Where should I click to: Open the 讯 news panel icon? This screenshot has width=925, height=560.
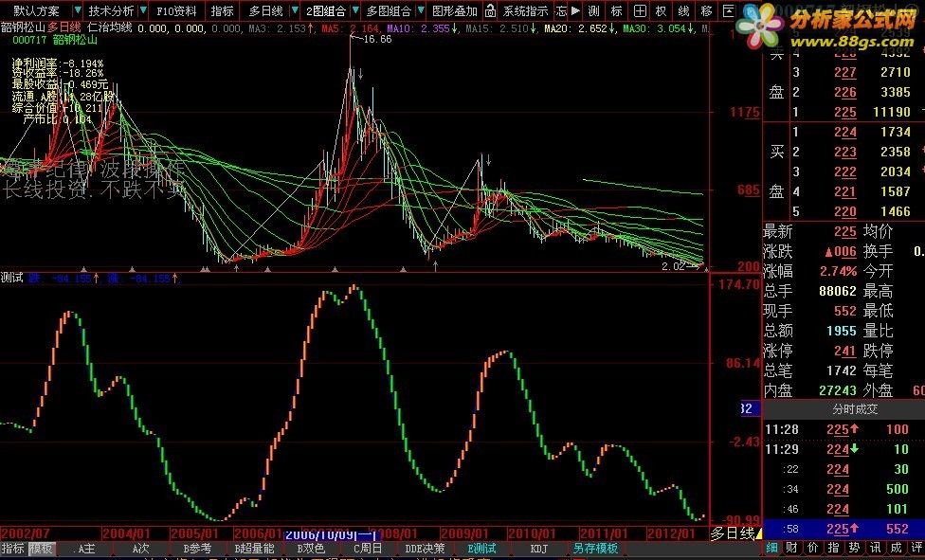[875, 548]
